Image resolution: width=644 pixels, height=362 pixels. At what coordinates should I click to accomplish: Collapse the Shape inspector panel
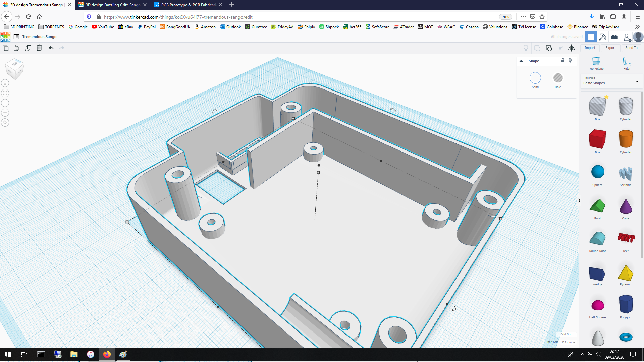[x=521, y=61]
